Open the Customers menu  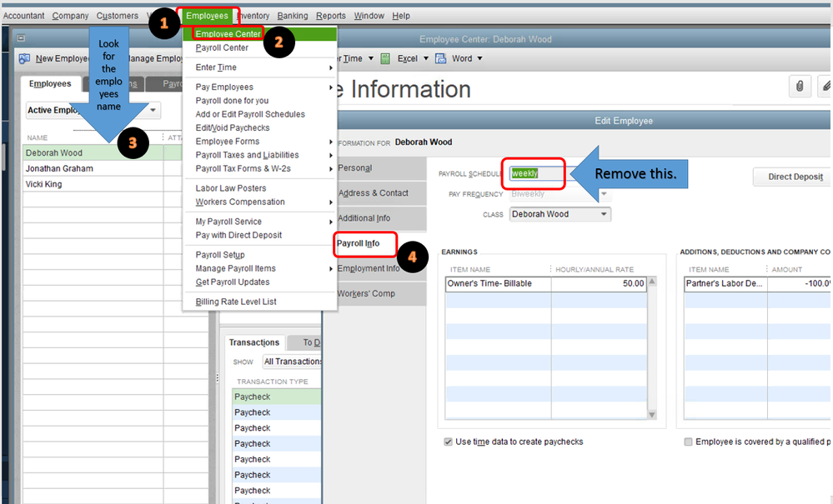click(117, 16)
